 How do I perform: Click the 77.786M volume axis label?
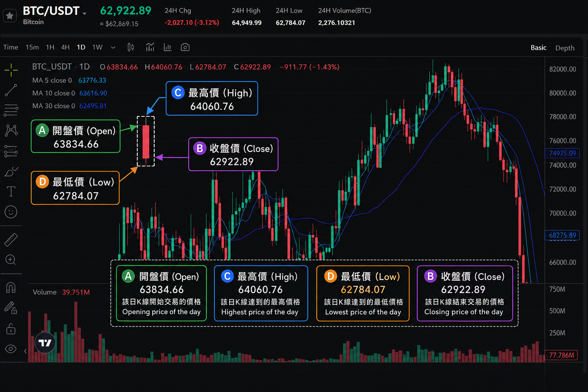point(561,355)
